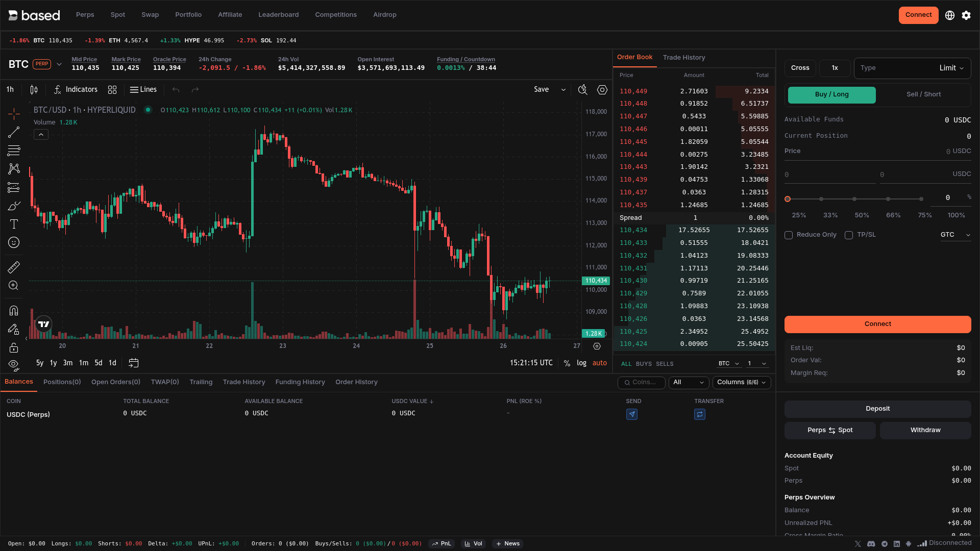Select the Cross margin mode button
980x551 pixels.
(800, 68)
